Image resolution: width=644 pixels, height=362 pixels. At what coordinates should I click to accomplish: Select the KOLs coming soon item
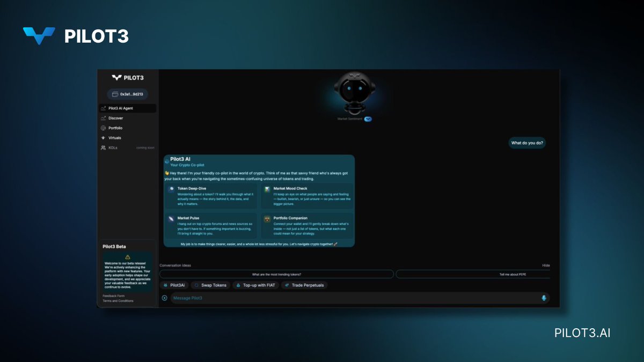[x=128, y=147]
